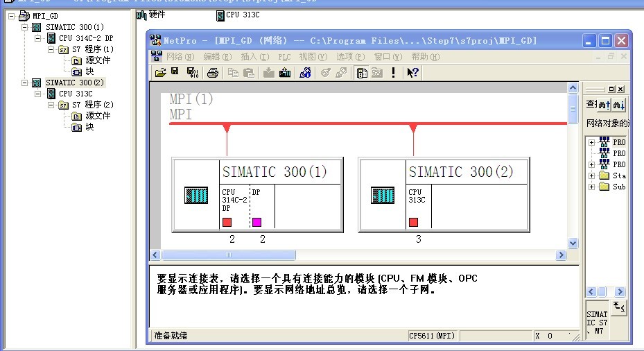Collapse the MPI_GD project tree node

[x=12, y=16]
